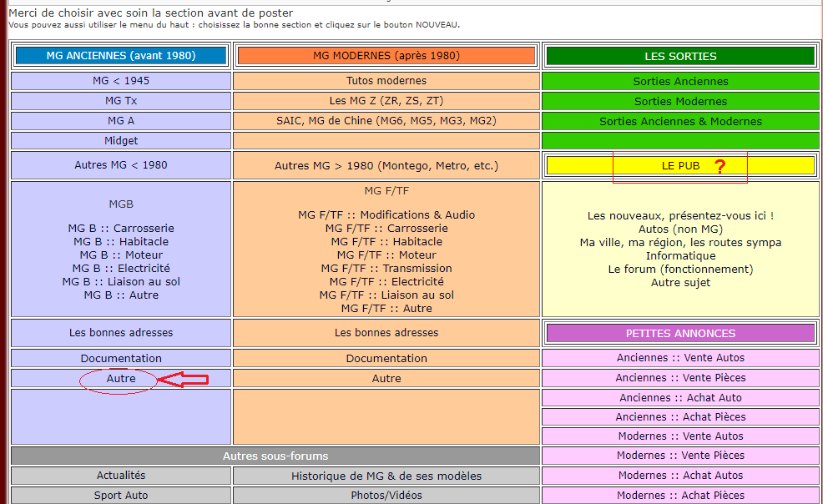
Task: Open Sorties Modernes forum
Action: (x=680, y=101)
